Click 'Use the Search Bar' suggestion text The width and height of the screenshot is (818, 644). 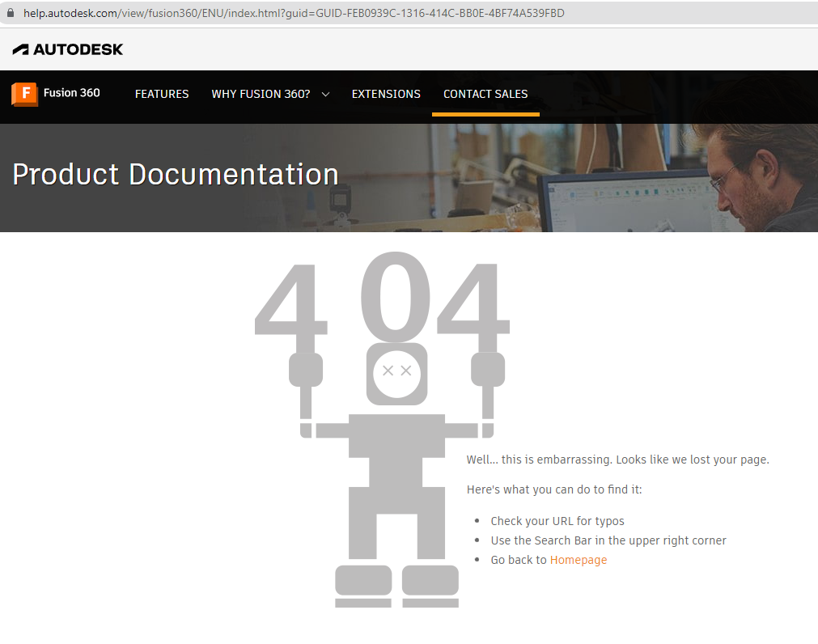point(608,540)
